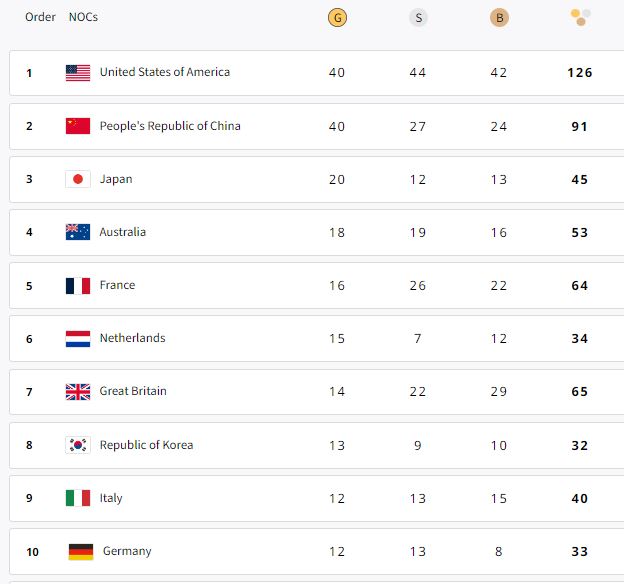Image resolution: width=624 pixels, height=584 pixels.
Task: Open United States of America link
Action: [x=164, y=72]
